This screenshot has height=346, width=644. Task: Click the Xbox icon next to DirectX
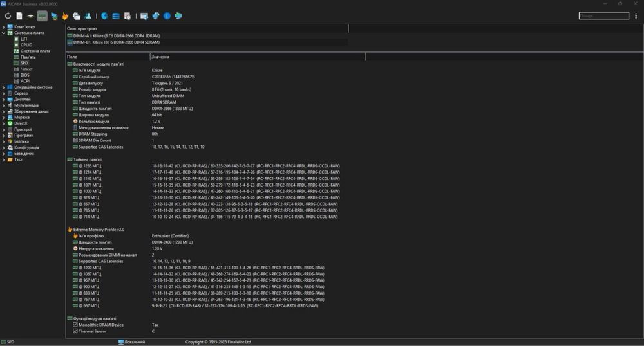[x=10, y=123]
